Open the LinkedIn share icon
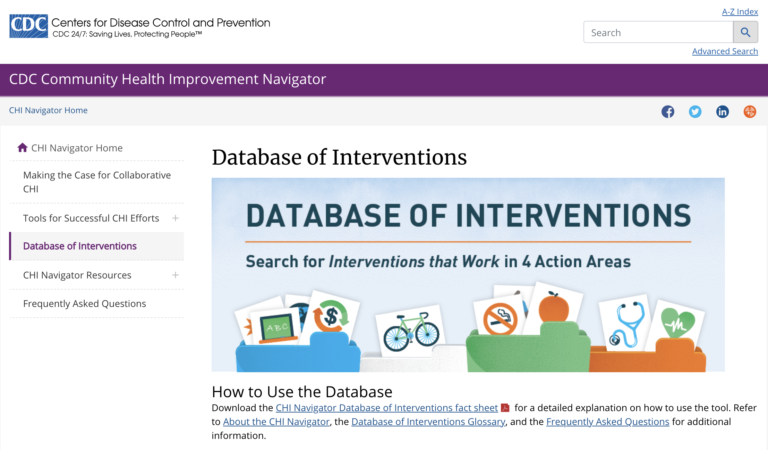Screen dimensions: 768x450 pyautogui.click(x=722, y=111)
